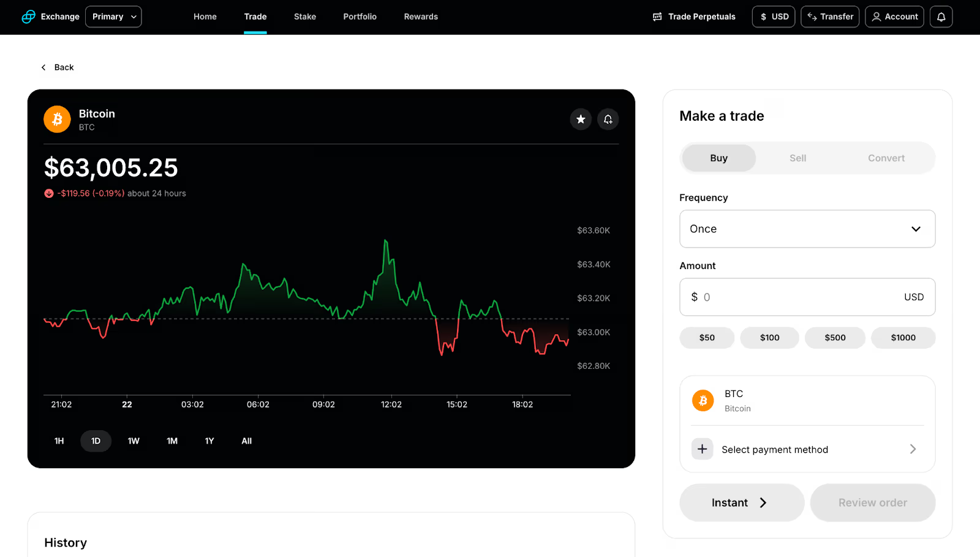Favorite Bitcoin using the star icon

click(580, 119)
